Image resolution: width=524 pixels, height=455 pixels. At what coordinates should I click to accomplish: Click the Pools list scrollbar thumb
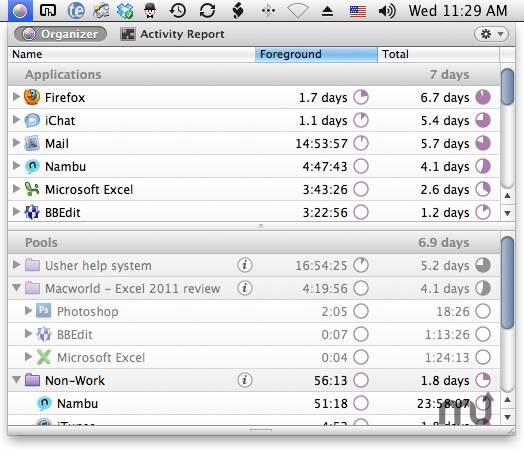click(508, 283)
